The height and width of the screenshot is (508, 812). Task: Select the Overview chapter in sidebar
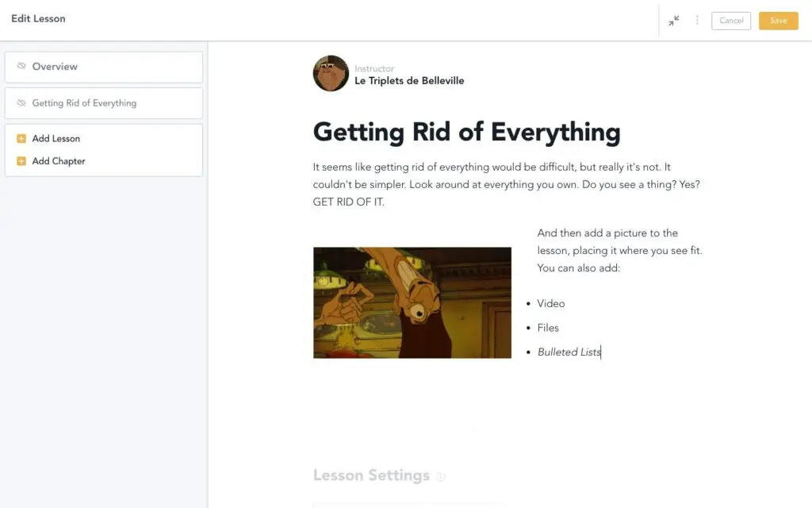[x=55, y=67]
